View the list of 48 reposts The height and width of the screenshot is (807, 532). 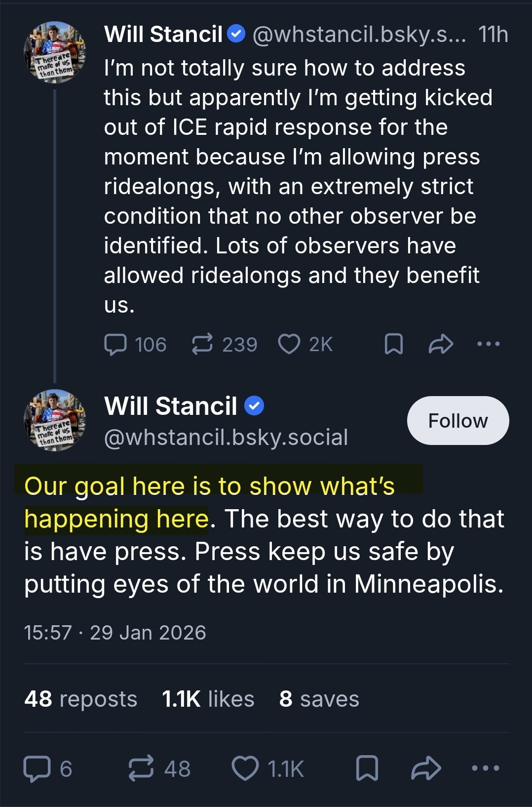coord(81,699)
